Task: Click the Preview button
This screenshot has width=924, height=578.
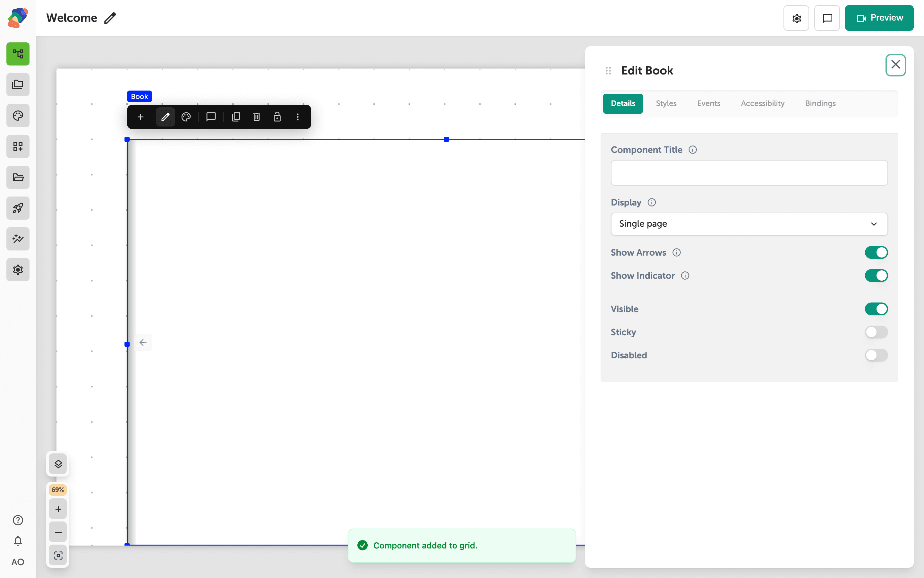Action: (x=879, y=18)
